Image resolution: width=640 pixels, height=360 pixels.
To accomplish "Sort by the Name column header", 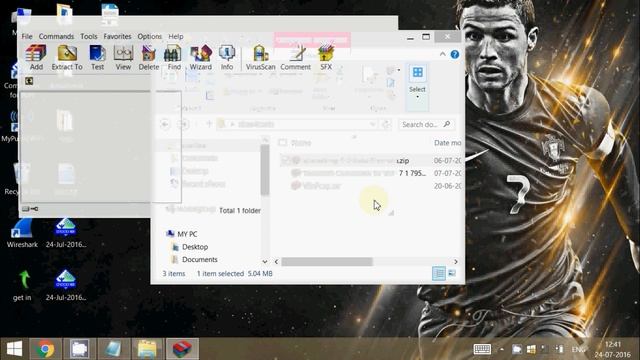I will (x=301, y=143).
